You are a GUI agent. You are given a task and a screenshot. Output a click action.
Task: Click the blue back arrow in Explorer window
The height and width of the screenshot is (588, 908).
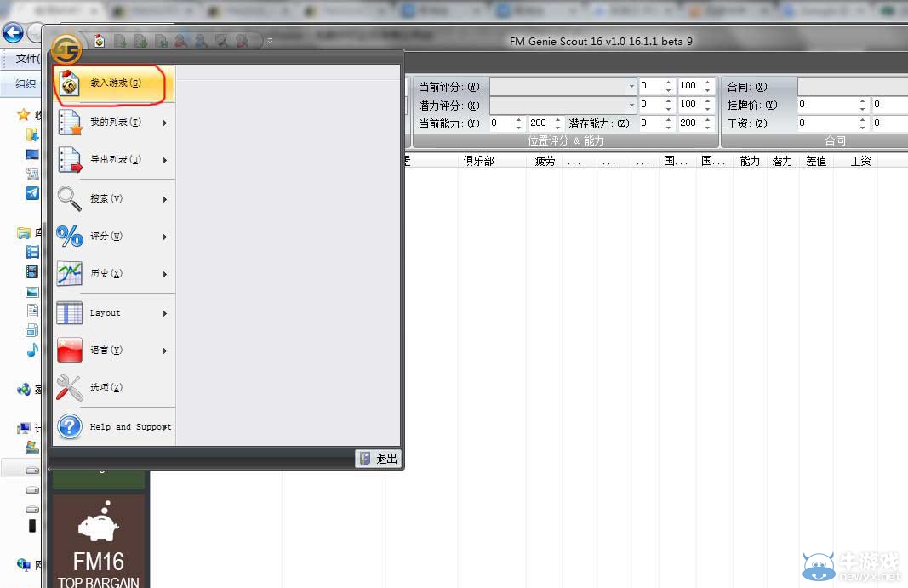14,33
